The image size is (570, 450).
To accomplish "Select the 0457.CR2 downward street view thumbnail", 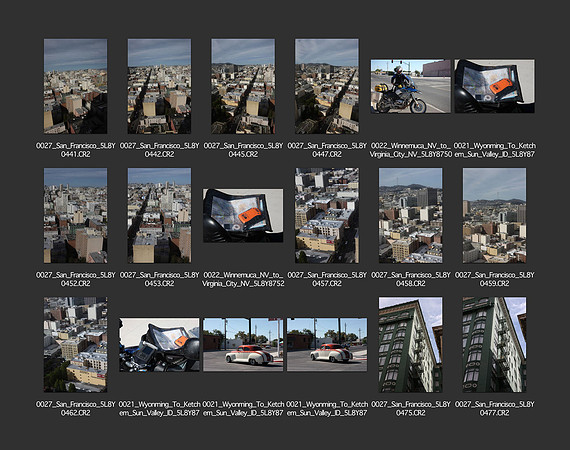I will (x=327, y=215).
